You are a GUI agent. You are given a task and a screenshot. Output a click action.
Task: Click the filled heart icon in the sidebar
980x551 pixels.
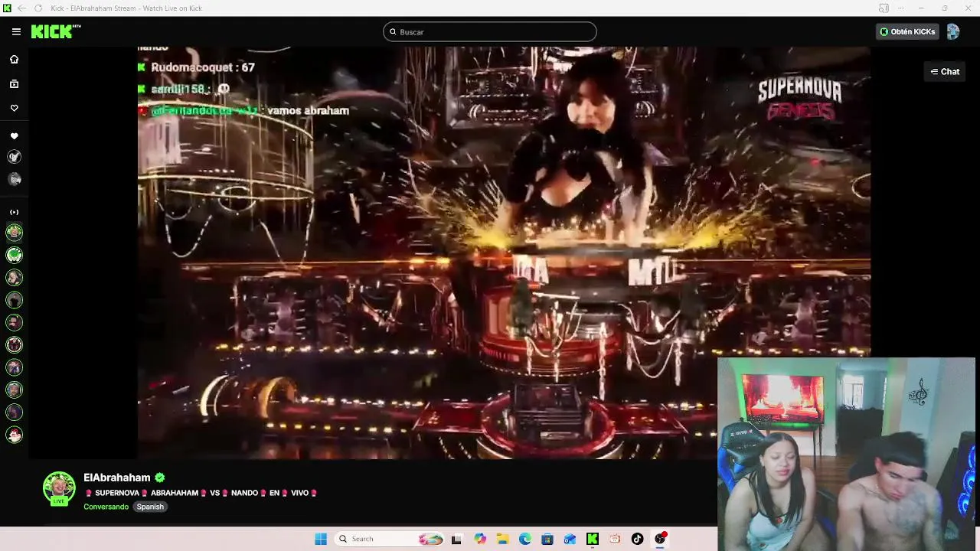point(14,136)
